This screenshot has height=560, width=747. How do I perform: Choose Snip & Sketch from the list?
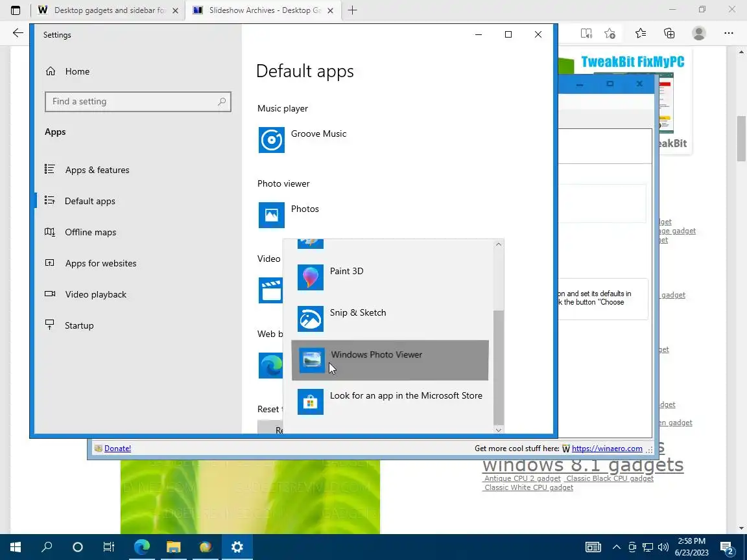pyautogui.click(x=390, y=319)
